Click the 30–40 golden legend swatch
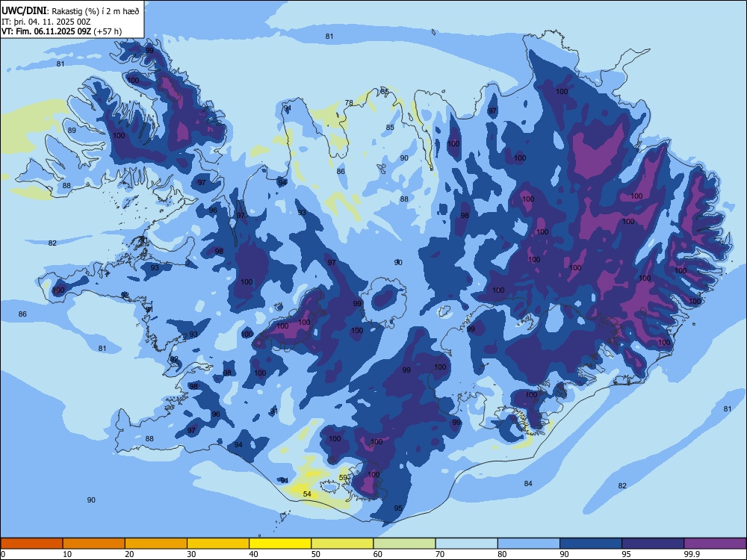This screenshot has width=747, height=560. (218, 544)
